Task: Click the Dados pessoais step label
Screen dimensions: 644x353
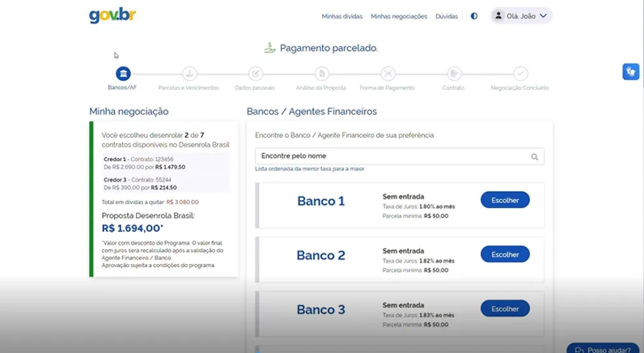Action: (x=255, y=88)
